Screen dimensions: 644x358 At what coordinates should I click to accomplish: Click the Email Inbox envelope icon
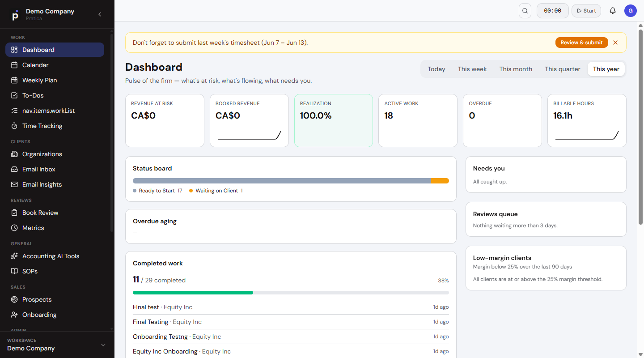14,169
